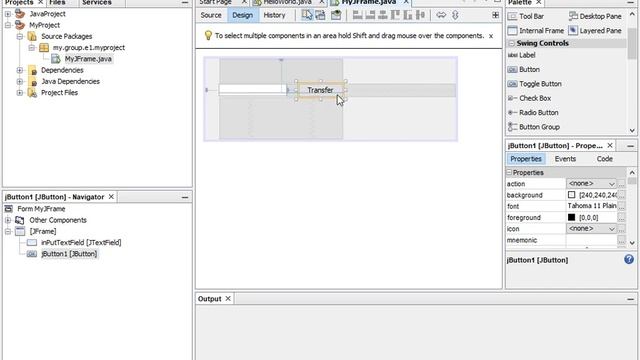Click the background color swatch
The height and width of the screenshot is (360, 640).
coord(571,195)
